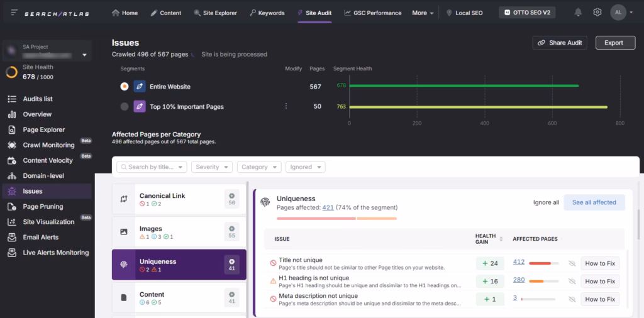
Task: Open the More menu in navigation
Action: coord(423,13)
